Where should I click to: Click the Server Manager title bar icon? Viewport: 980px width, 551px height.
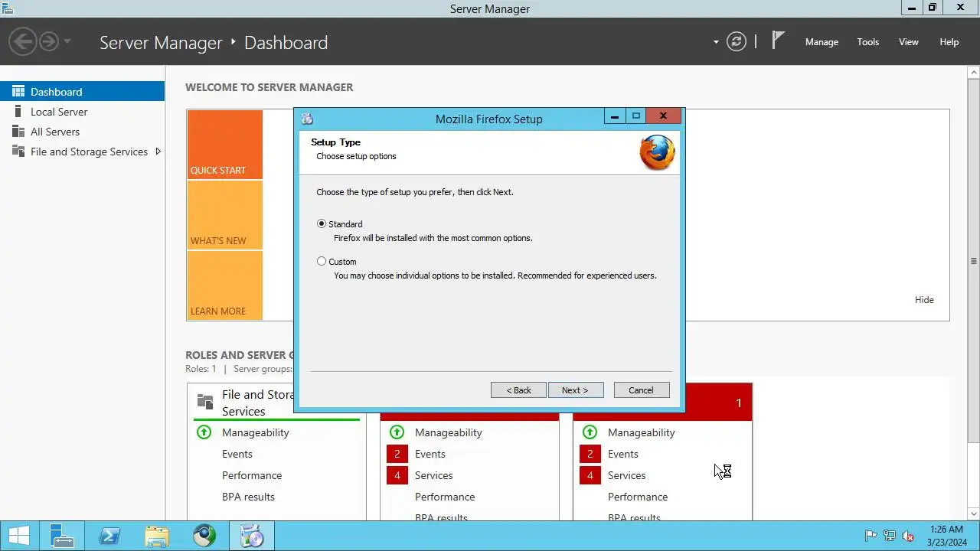8,8
